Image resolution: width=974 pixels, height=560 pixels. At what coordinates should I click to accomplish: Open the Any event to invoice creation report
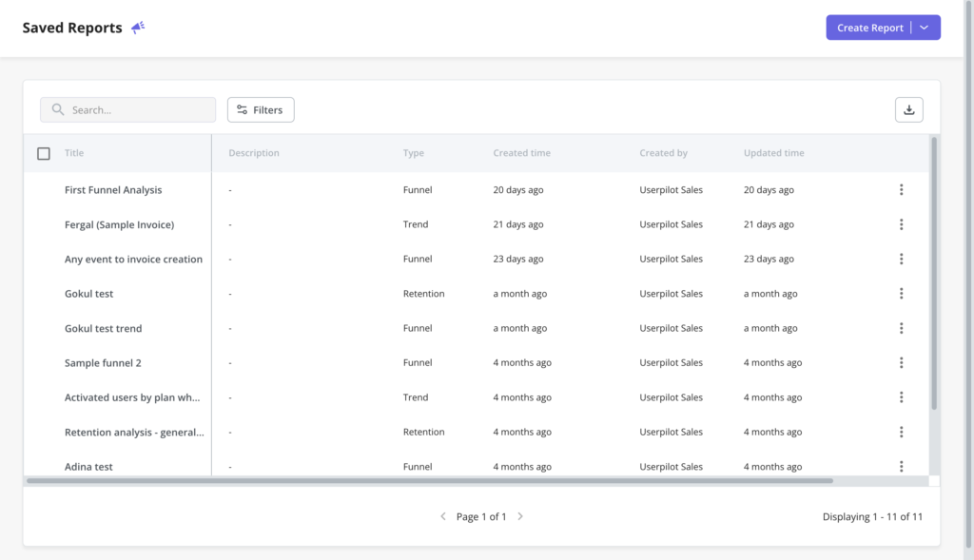point(133,260)
